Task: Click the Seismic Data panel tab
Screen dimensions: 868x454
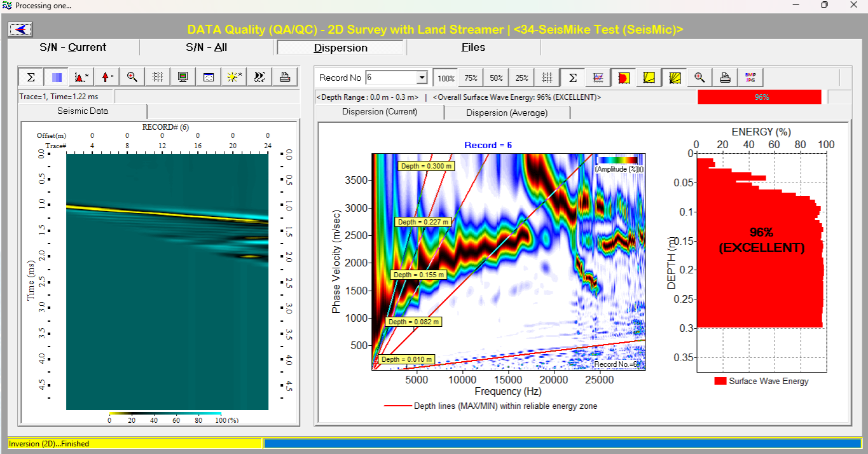Action: point(83,111)
